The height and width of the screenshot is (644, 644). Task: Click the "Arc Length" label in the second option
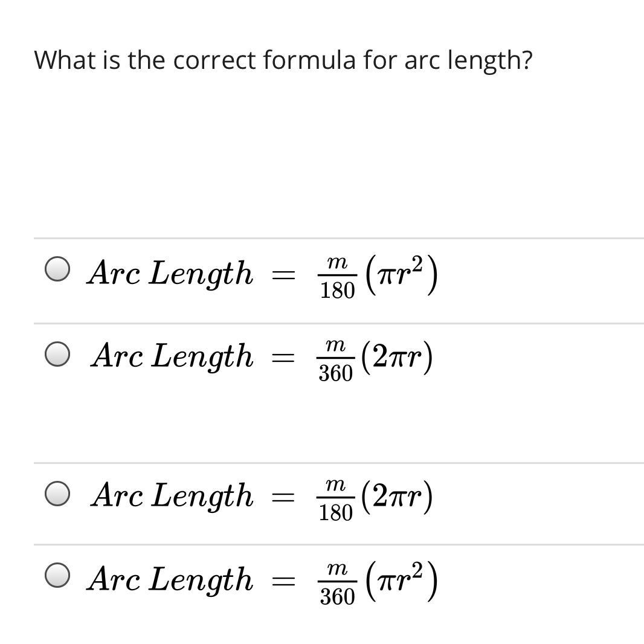click(x=172, y=356)
